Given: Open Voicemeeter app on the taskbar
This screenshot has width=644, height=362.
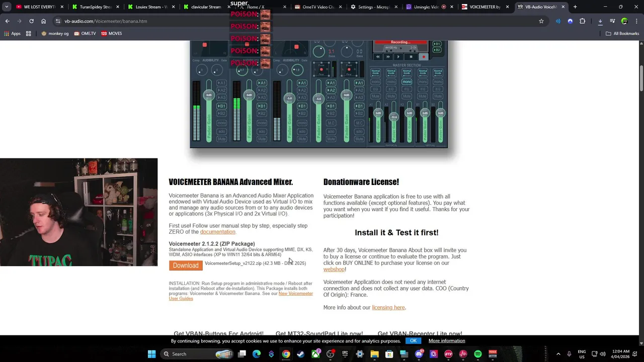Looking at the screenshot, I should (x=493, y=354).
